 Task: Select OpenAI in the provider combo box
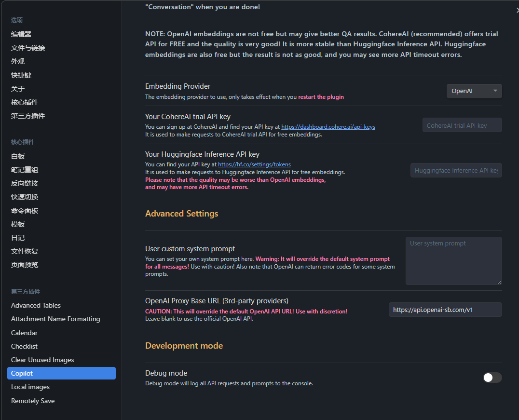click(x=474, y=91)
